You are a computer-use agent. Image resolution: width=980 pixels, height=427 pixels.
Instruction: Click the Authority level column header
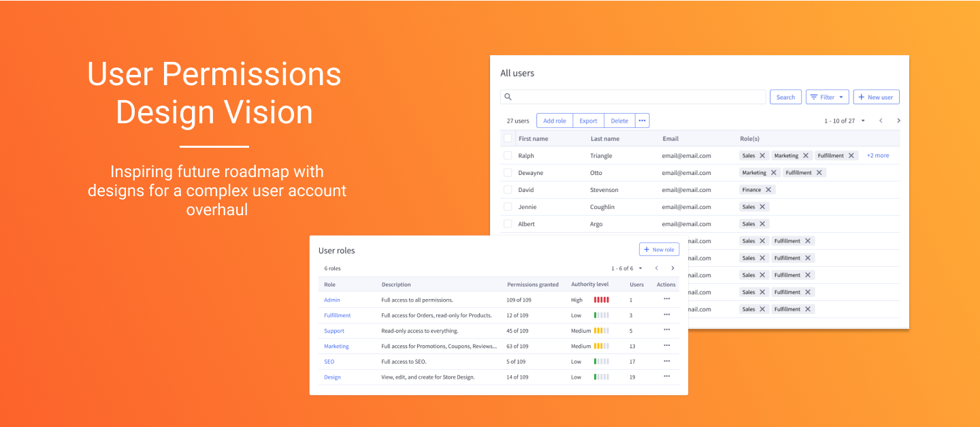click(x=590, y=285)
